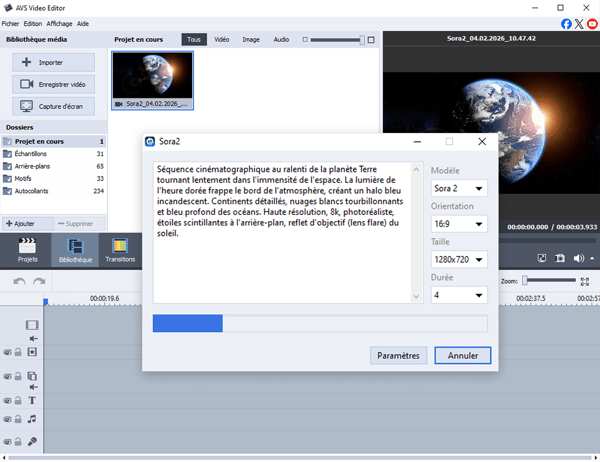This screenshot has width=600, height=462.
Task: Click the Importer button
Action: coord(53,62)
